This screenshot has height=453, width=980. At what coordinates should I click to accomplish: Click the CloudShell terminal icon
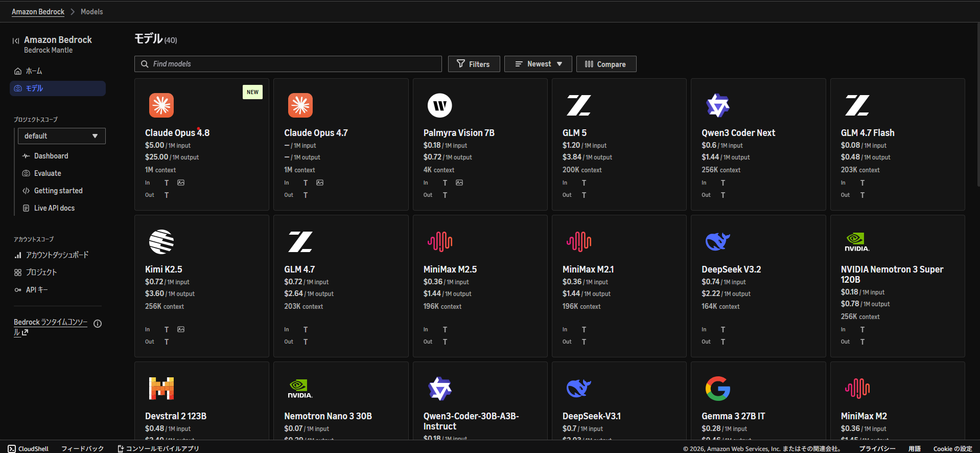tap(12, 448)
